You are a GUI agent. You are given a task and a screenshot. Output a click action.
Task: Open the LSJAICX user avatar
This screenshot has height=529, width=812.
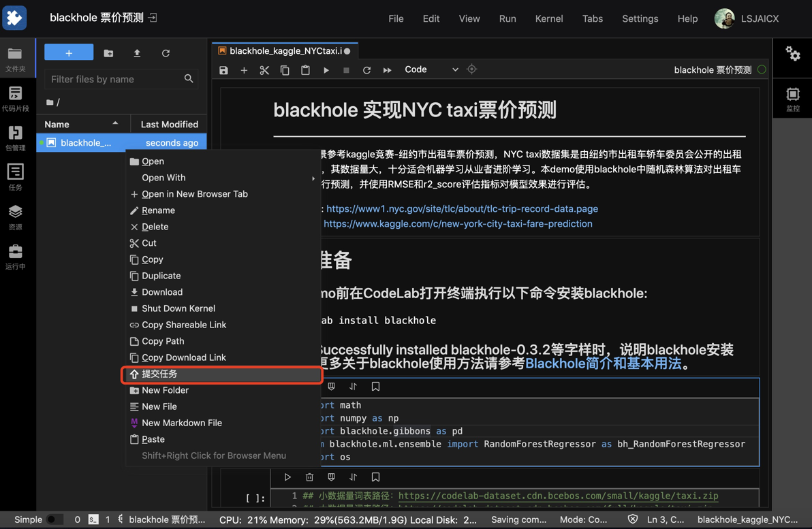[x=724, y=18]
